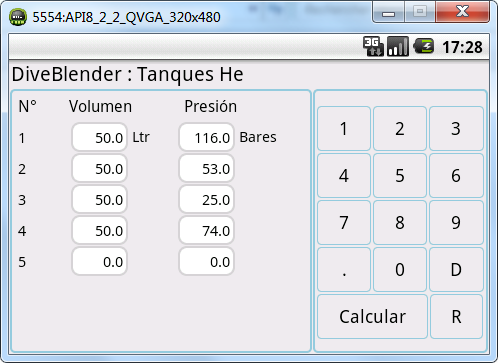Screen dimensions: 498x363
Task: Select tank 2 volume field
Action: 99,168
